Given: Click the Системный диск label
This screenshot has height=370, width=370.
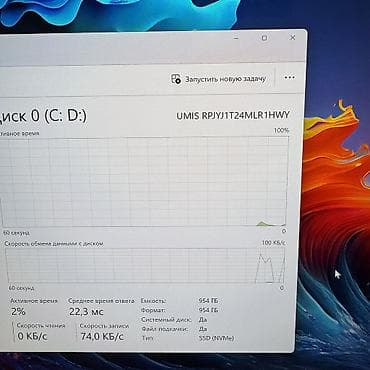Looking at the screenshot, I should tap(166, 319).
